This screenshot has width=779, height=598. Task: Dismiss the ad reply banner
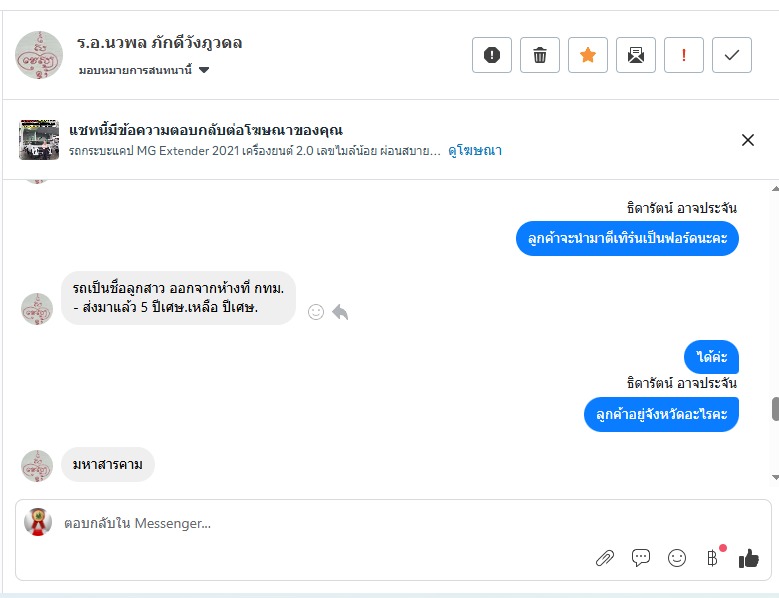pos(748,140)
